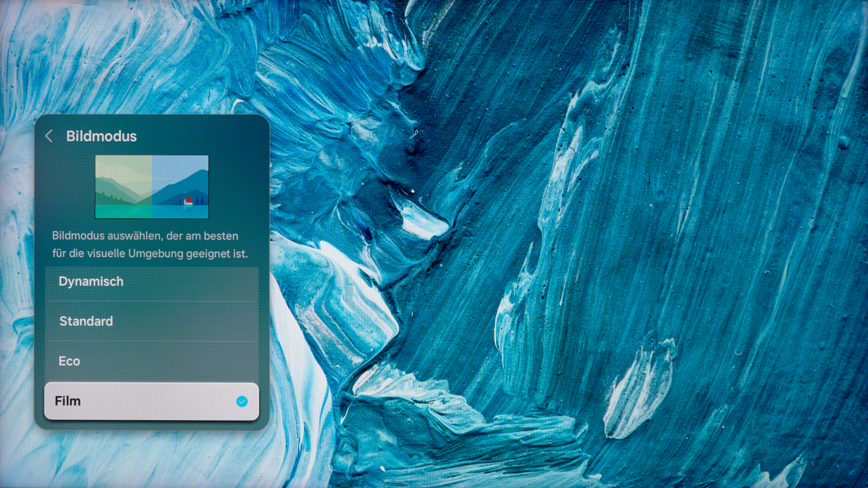The width and height of the screenshot is (868, 488).
Task: Choose the Eco picture mode
Action: coord(152,361)
